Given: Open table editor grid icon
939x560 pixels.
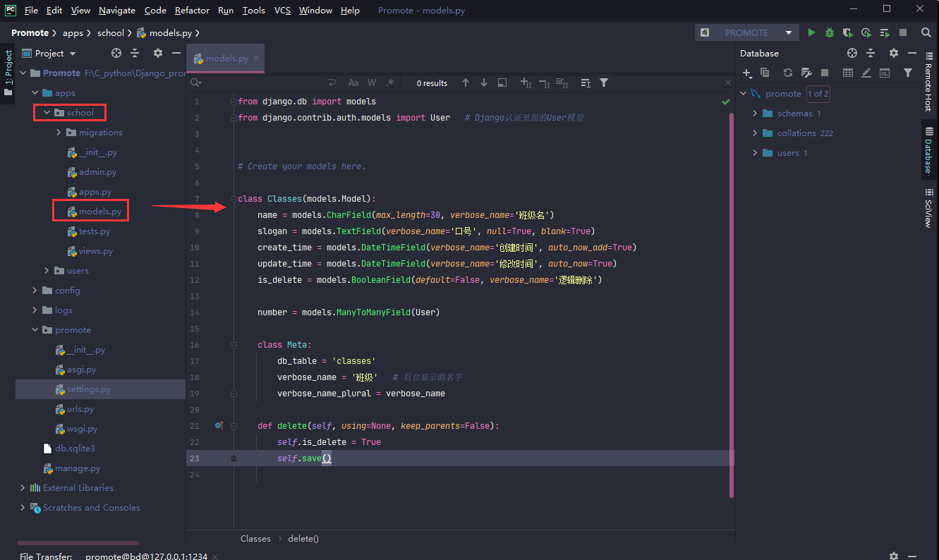Looking at the screenshot, I should (x=848, y=73).
